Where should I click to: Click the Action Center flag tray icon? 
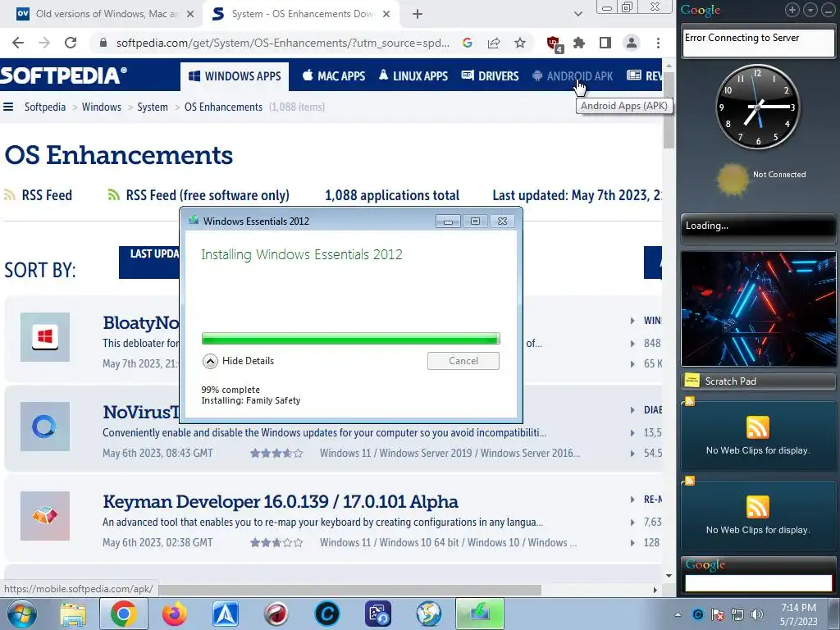coord(717,614)
